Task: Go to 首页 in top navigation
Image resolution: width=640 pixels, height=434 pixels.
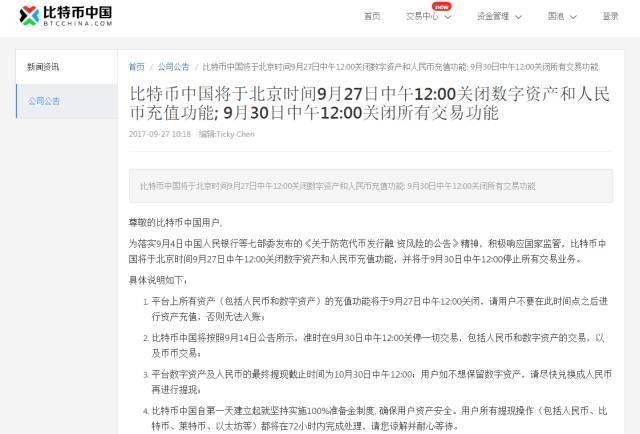Action: coord(372,16)
